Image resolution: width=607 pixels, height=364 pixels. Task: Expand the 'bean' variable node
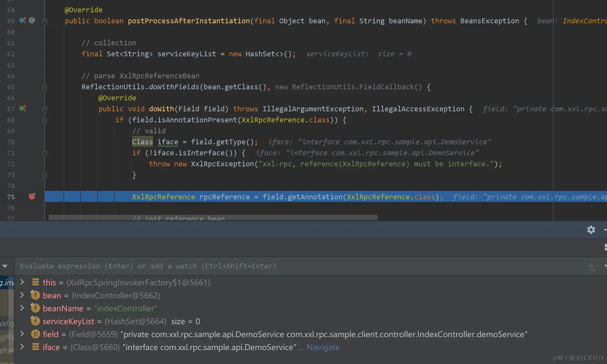22,295
